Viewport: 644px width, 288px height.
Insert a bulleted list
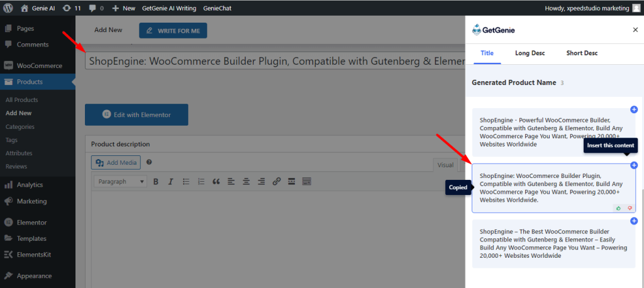(186, 181)
